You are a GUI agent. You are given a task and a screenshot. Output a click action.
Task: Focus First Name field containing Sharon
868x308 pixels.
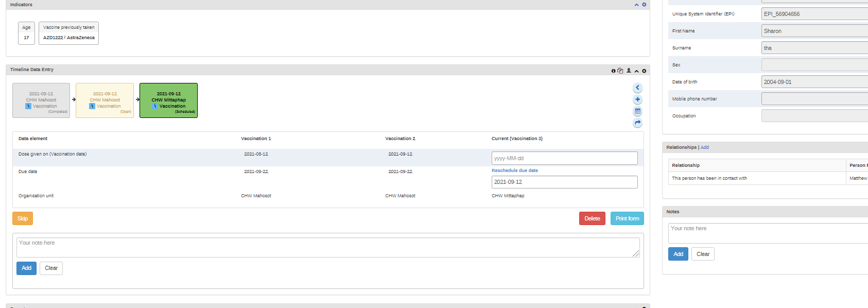click(x=814, y=31)
